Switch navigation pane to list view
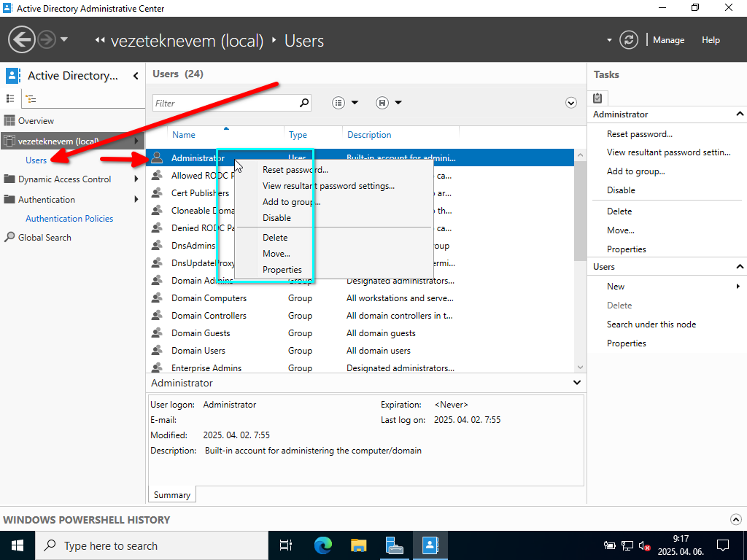Viewport: 747px width, 560px height. (x=10, y=98)
